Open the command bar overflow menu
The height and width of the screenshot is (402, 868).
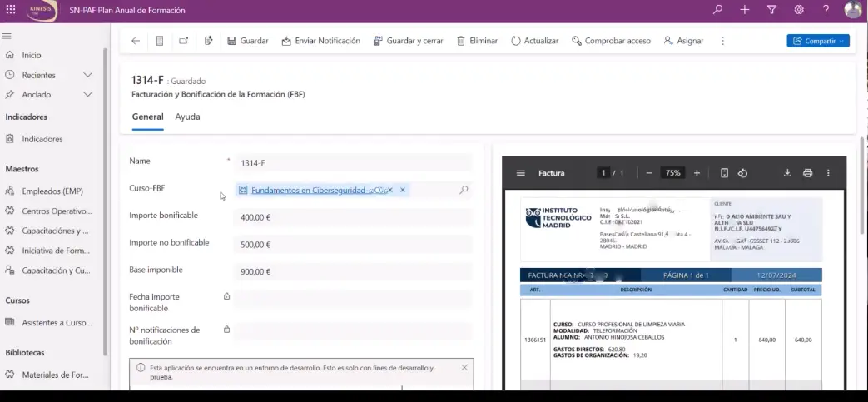click(722, 41)
